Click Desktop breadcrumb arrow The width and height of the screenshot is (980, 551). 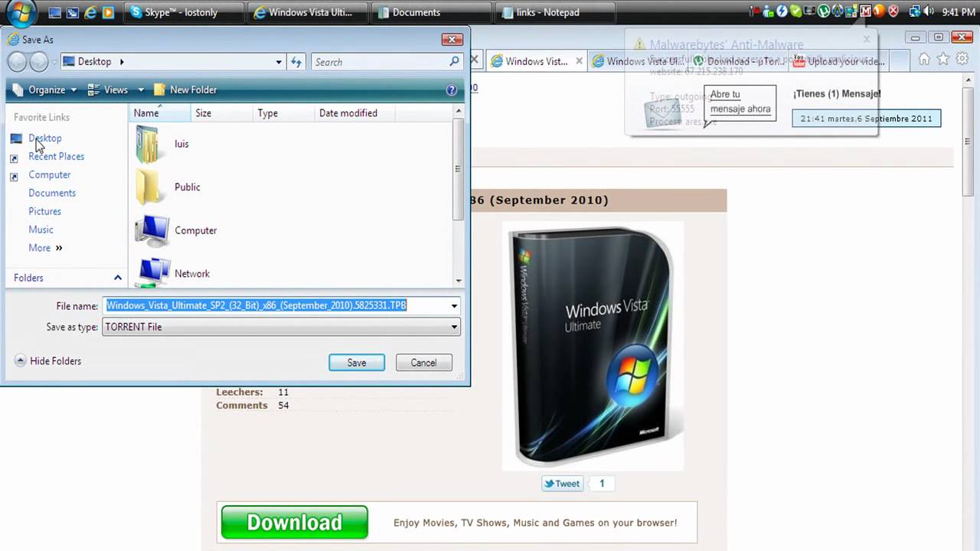(x=122, y=62)
